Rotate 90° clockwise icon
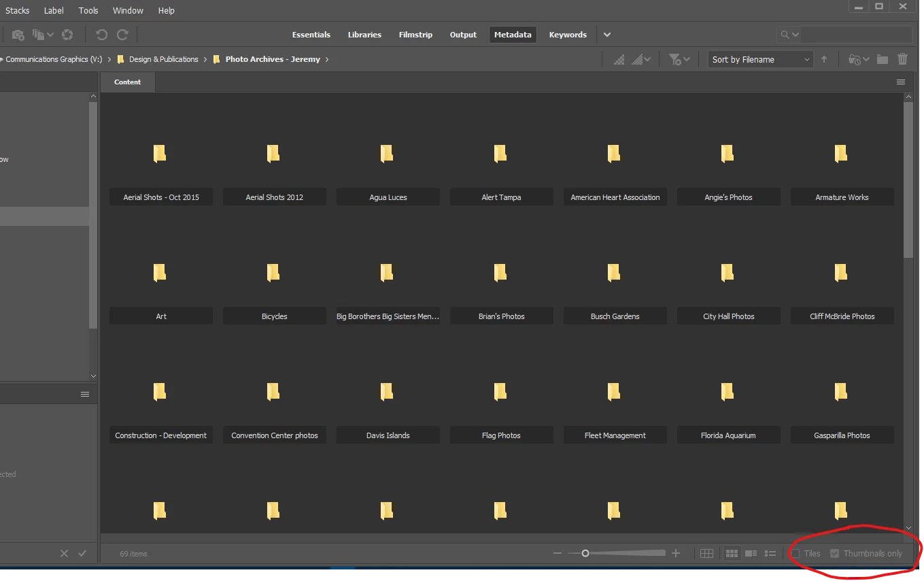Image resolution: width=924 pixels, height=581 pixels. coord(122,35)
